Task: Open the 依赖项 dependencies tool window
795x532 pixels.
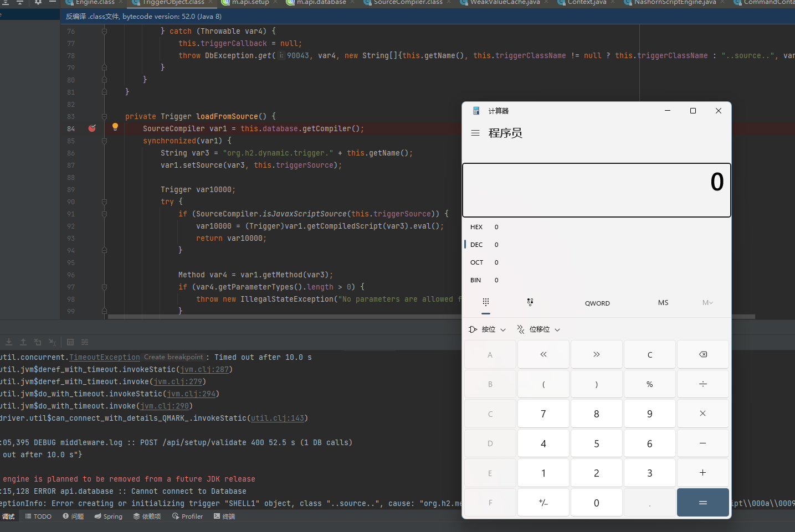Action: pyautogui.click(x=147, y=516)
